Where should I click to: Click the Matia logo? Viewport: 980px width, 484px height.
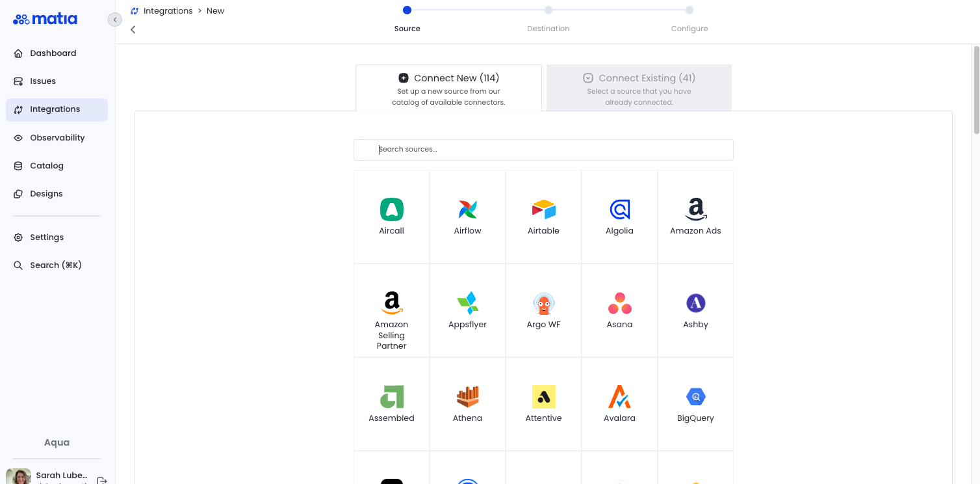pyautogui.click(x=45, y=19)
